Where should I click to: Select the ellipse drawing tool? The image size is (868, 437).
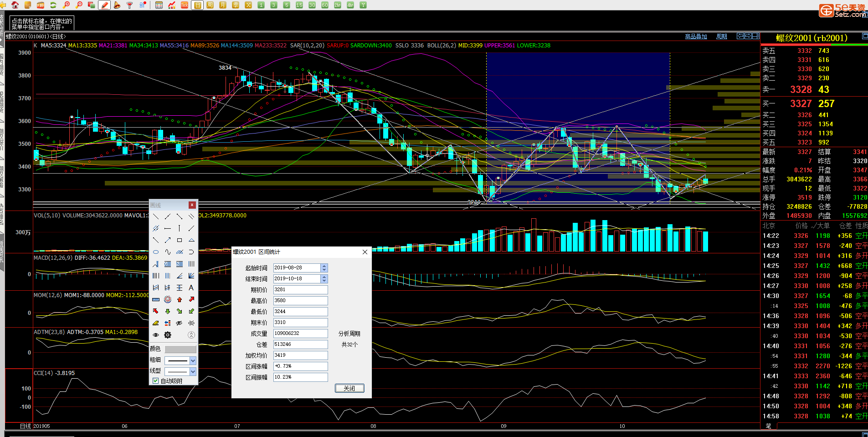[156, 252]
